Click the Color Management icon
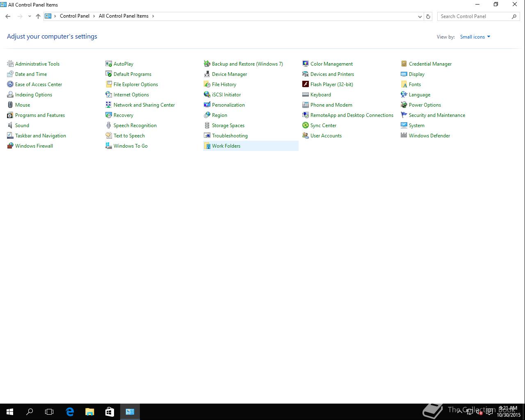525x420 pixels. pos(306,64)
